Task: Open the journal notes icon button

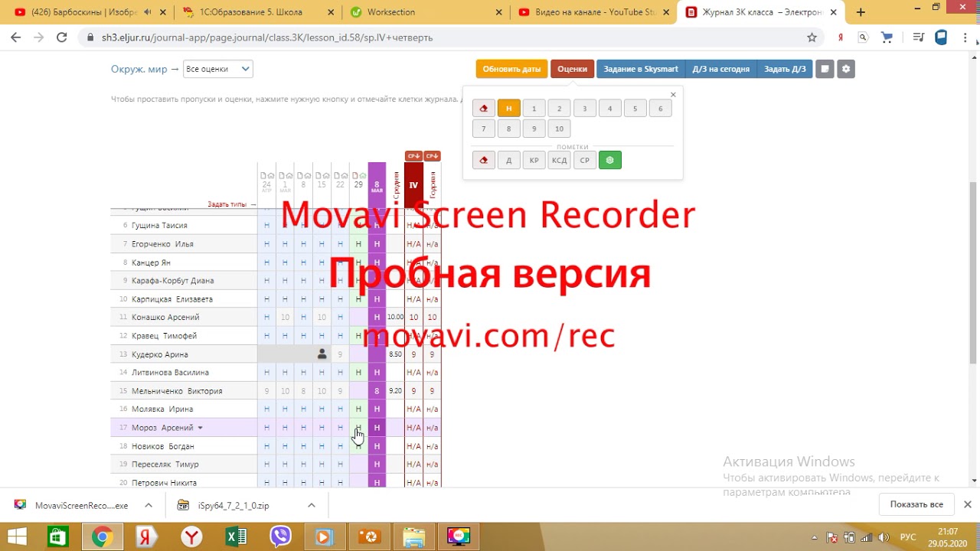Action: point(825,69)
